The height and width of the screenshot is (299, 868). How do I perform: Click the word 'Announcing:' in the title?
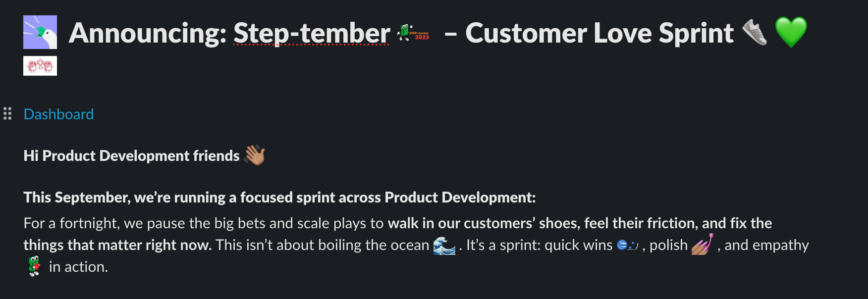148,33
